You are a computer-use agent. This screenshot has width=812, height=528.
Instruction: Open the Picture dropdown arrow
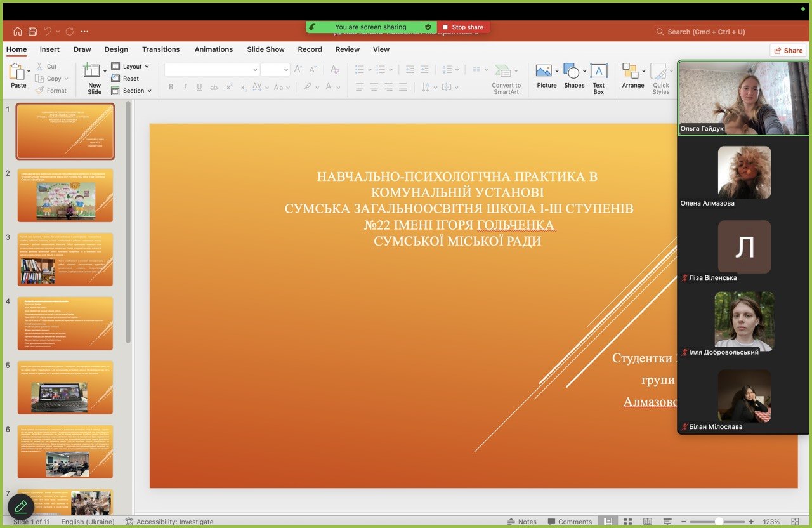tap(557, 70)
